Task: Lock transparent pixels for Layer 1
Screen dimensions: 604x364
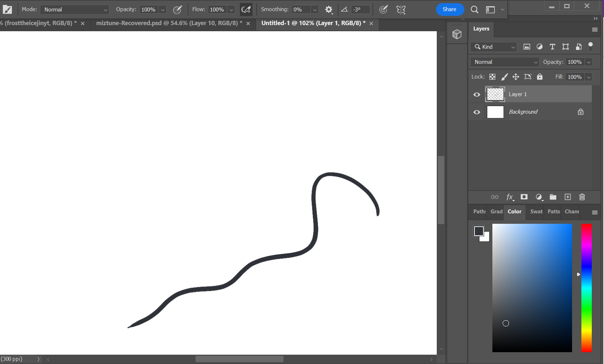Action: [492, 76]
